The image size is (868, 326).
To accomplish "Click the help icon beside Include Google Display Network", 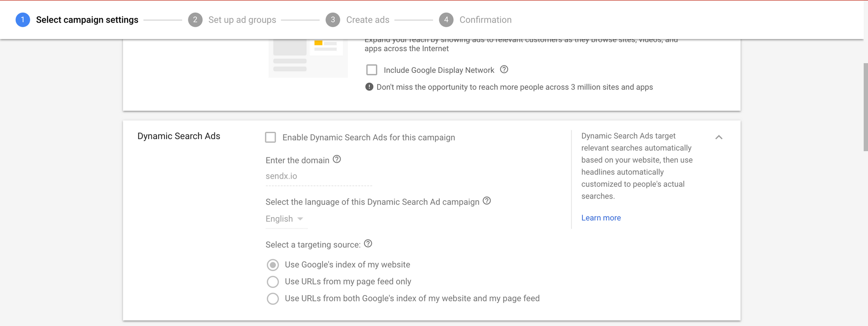I will click(x=504, y=69).
